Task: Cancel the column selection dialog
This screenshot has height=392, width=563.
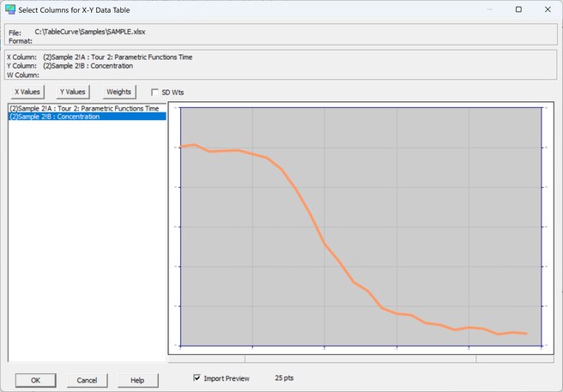Action: 87,380
